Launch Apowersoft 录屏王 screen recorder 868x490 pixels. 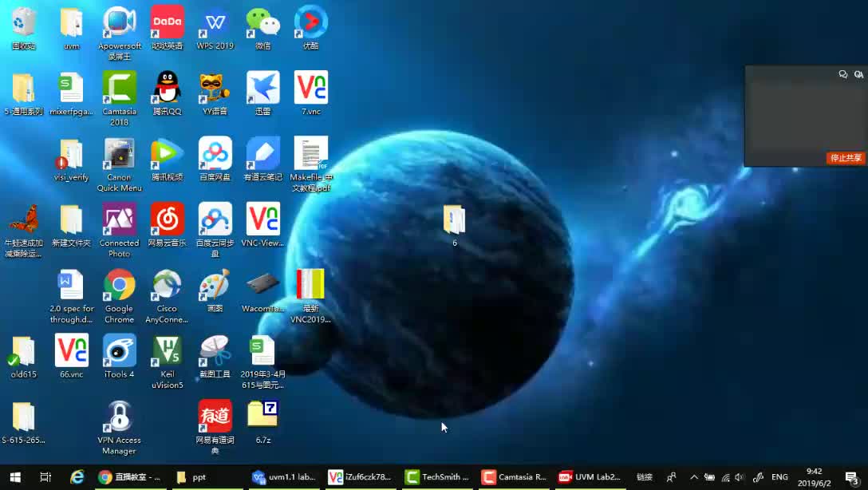[x=119, y=32]
